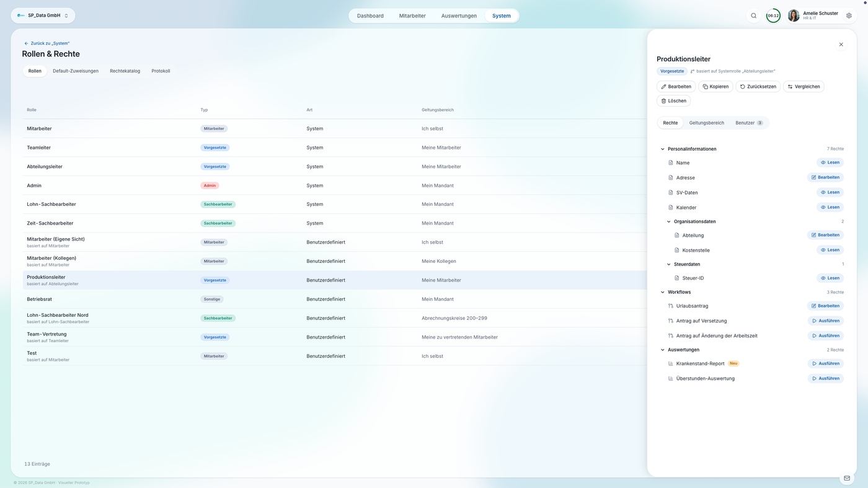Click Amelie Schuster's profile avatar
The image size is (868, 488).
(794, 16)
